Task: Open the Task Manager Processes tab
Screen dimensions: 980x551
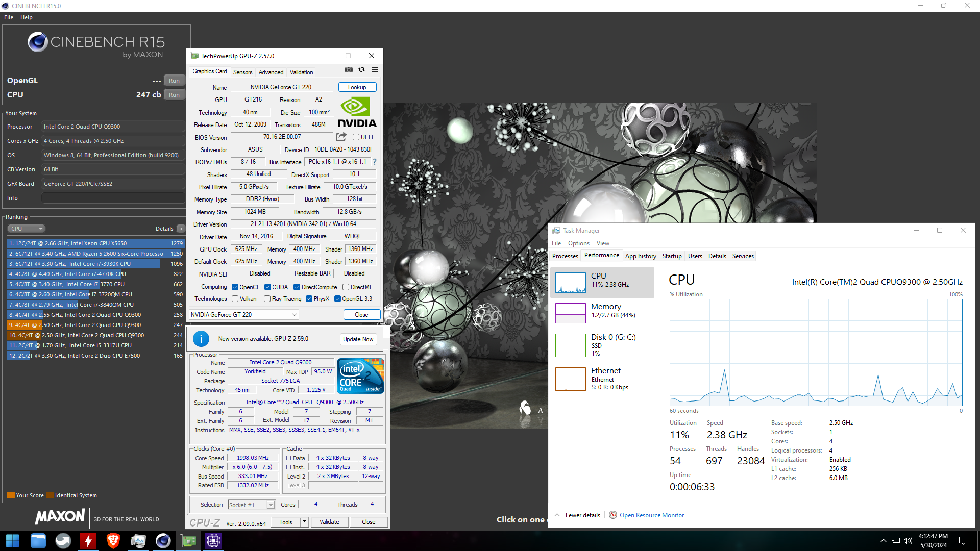Action: (x=565, y=256)
